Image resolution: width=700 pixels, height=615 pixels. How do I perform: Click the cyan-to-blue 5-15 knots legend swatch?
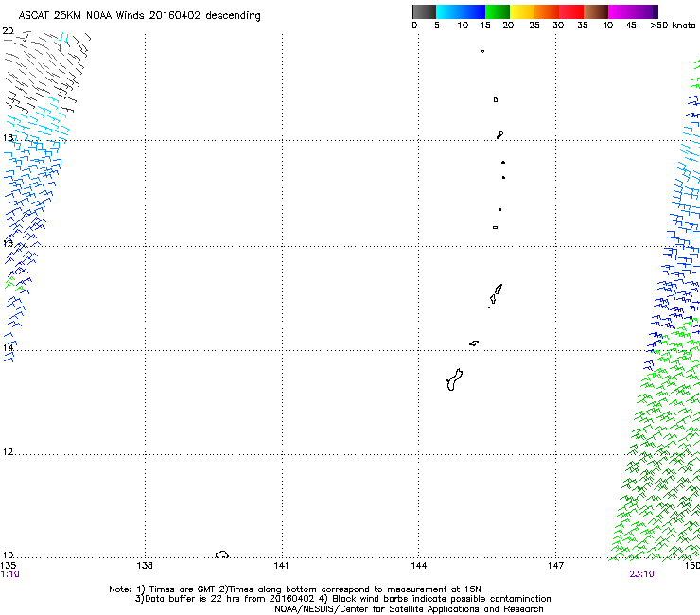[x=461, y=11]
